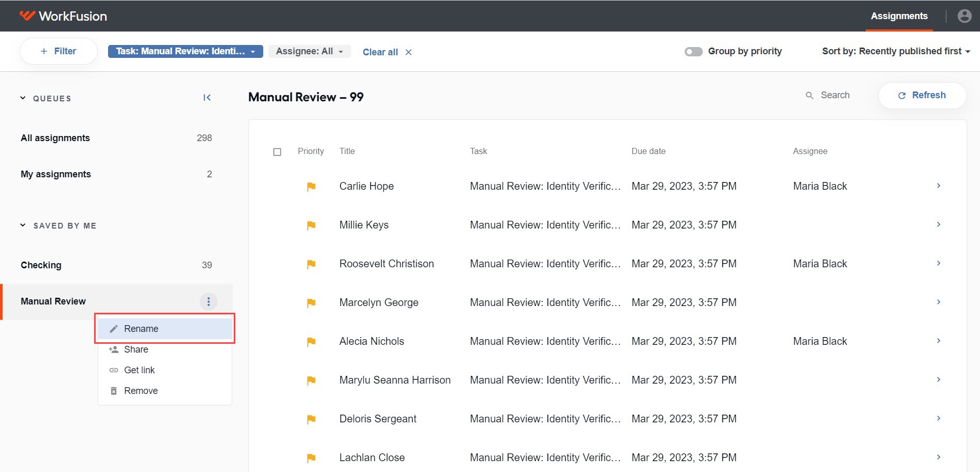Collapse the queues sidebar panel icon
The height and width of the screenshot is (472, 980).
point(207,98)
